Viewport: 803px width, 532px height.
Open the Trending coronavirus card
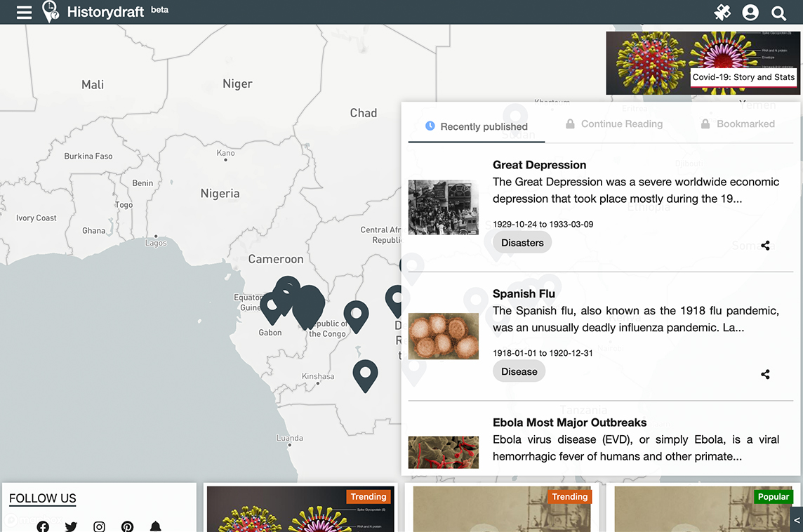(300, 509)
